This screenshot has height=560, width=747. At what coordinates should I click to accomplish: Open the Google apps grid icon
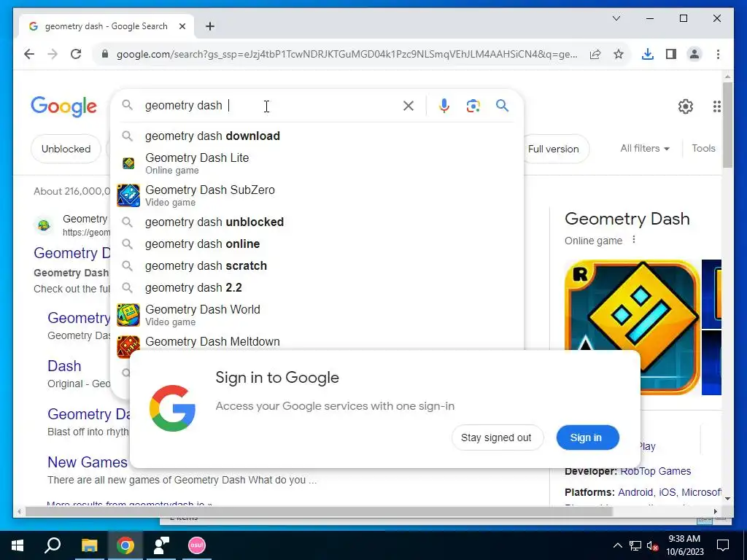(x=716, y=106)
